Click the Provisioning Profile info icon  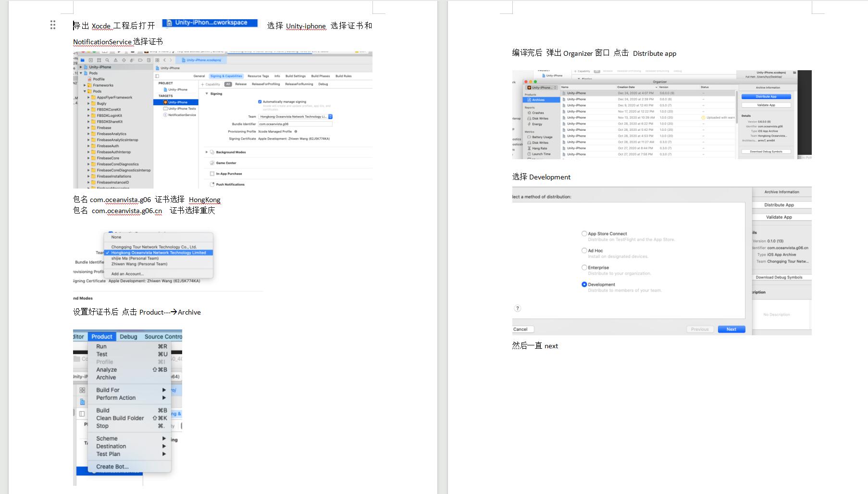point(296,131)
